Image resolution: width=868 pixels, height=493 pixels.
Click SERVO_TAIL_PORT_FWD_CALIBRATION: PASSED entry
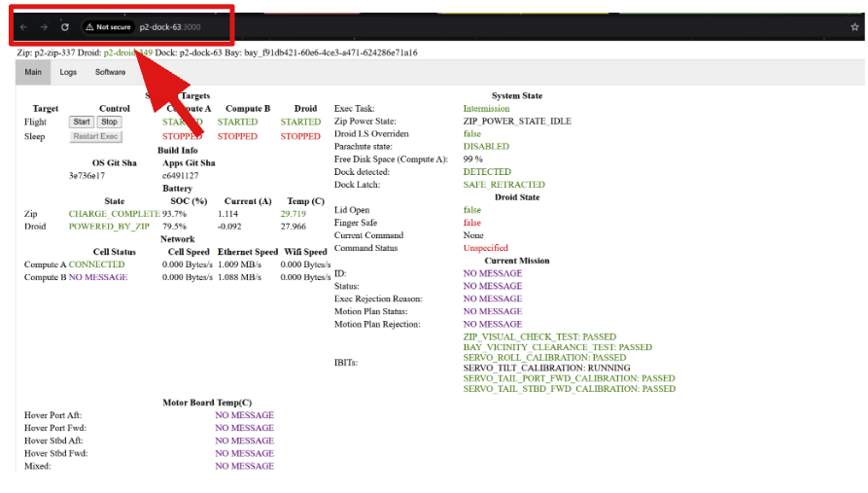tap(569, 378)
